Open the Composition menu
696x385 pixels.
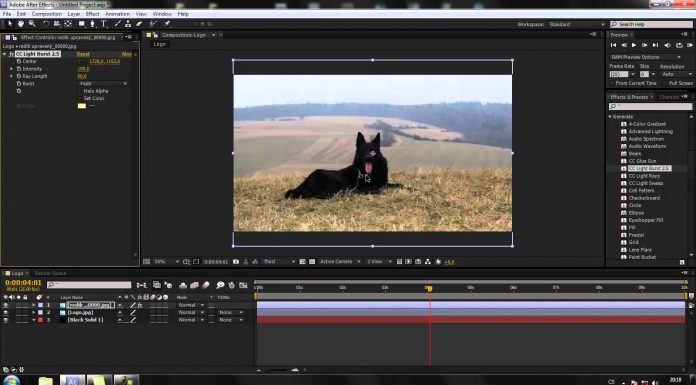coord(47,14)
